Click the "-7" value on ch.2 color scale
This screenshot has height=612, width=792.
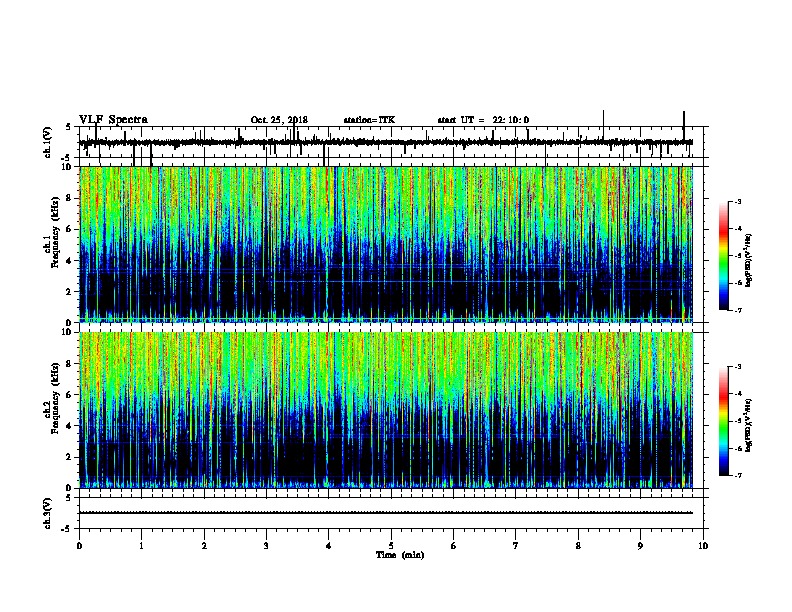pyautogui.click(x=738, y=476)
